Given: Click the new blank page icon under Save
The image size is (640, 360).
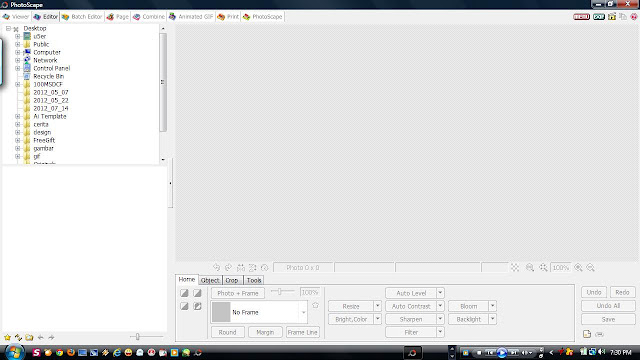Looking at the screenshot, I should pos(587,334).
